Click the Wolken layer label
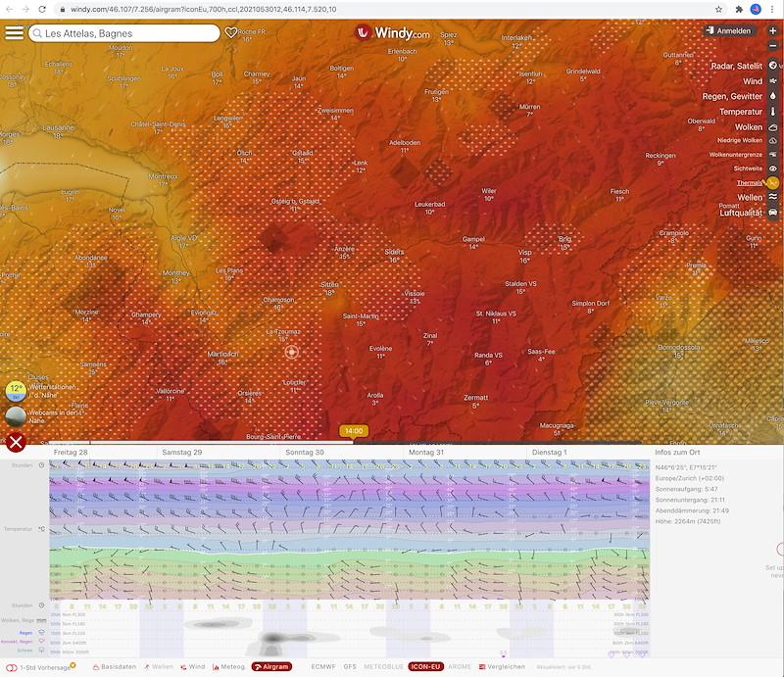 pos(749,127)
